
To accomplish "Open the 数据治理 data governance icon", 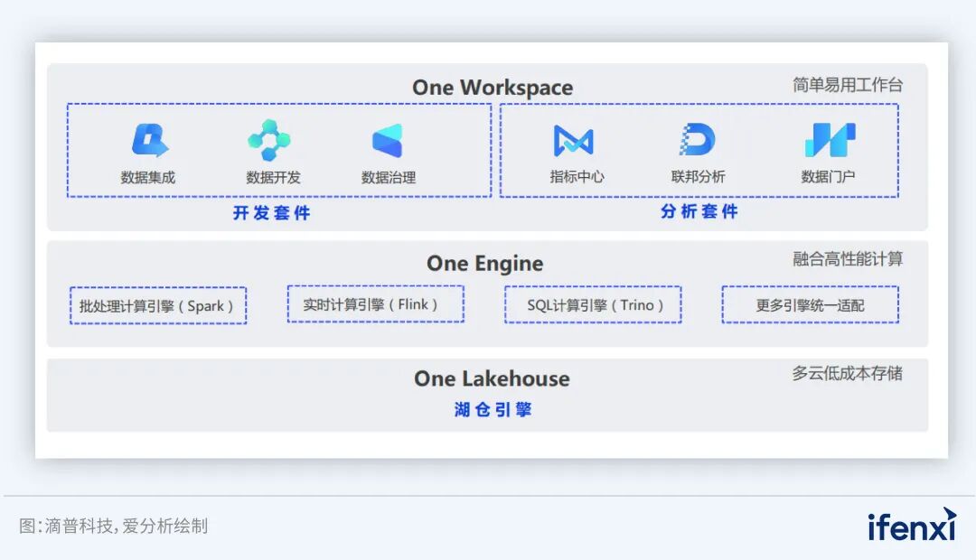I will pos(388,141).
